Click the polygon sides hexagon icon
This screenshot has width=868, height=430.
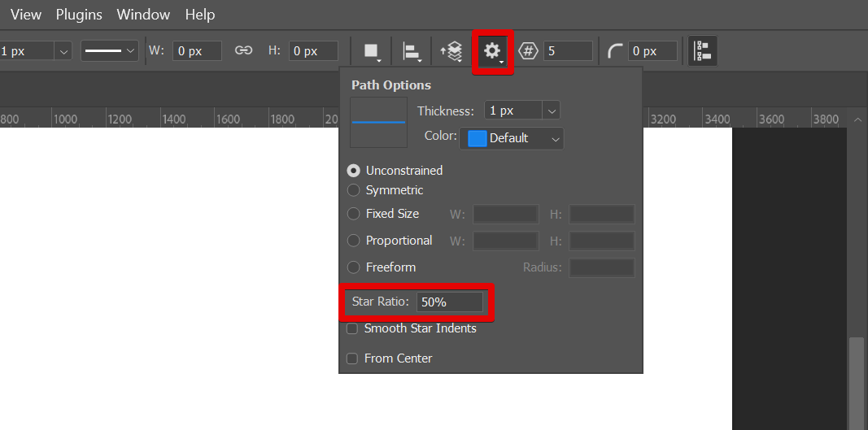click(x=529, y=51)
